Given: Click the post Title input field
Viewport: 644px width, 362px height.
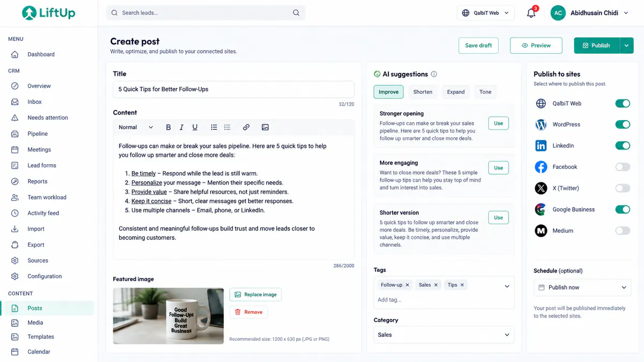Looking at the screenshot, I should [233, 89].
